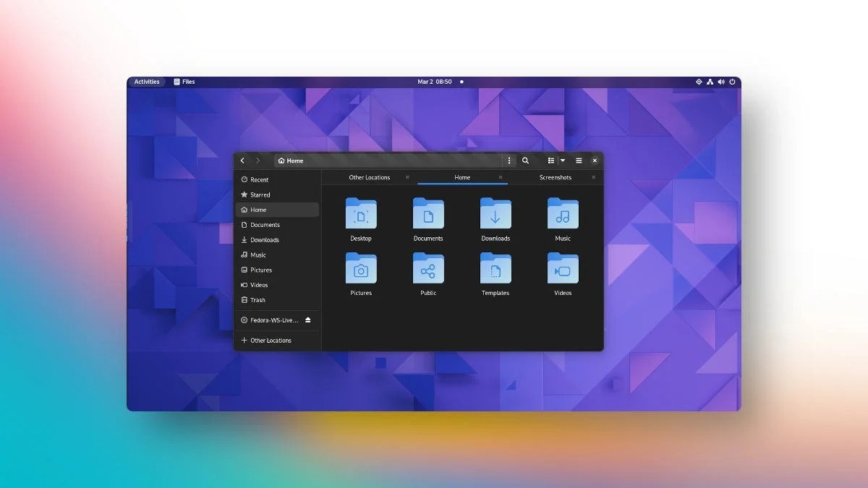
Task: Open the path options kebab menu
Action: [509, 160]
